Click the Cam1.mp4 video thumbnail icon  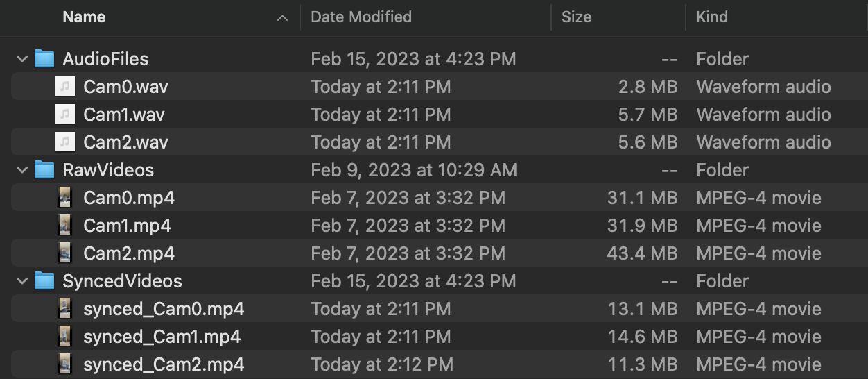pyautogui.click(x=65, y=226)
